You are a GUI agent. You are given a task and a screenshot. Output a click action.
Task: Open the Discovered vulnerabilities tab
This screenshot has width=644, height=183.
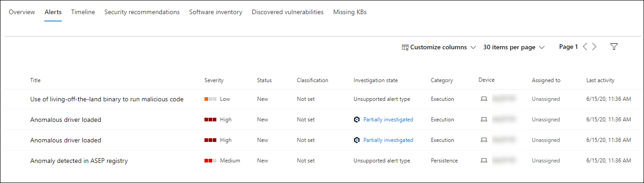pos(288,12)
